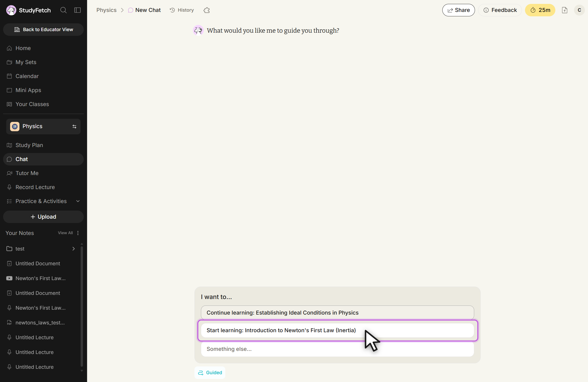Switch set using the Physics swap arrows

coord(74,127)
